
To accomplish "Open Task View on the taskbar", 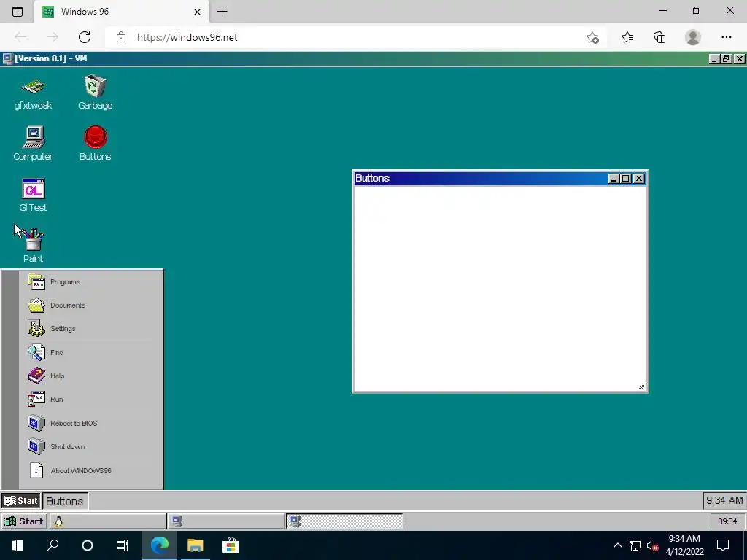I will (123, 545).
